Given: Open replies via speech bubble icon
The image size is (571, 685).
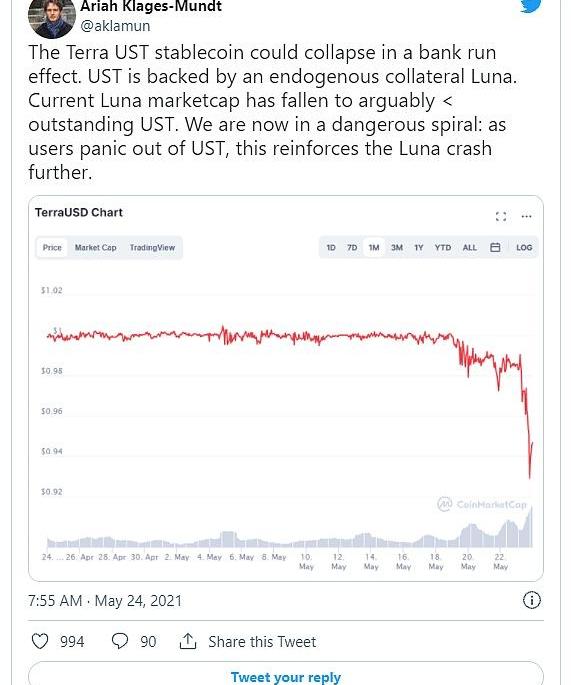Looking at the screenshot, I should point(120,641).
